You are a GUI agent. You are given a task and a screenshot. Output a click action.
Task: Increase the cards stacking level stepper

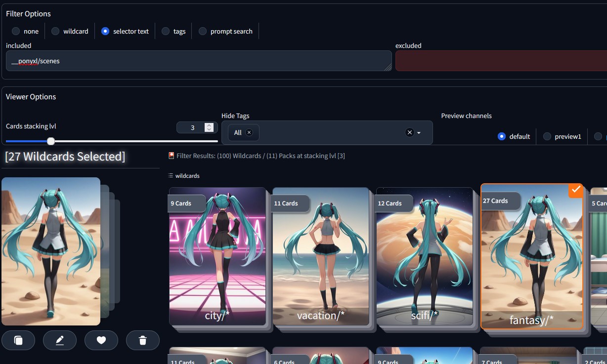point(210,125)
